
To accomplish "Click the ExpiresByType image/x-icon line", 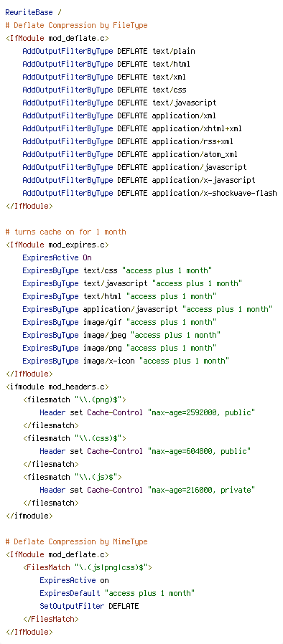I will click(x=126, y=361).
